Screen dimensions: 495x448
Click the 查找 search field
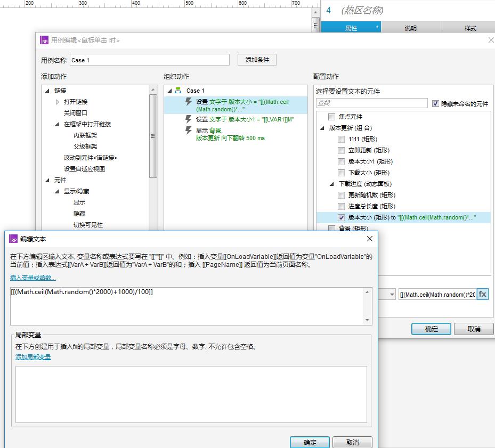click(371, 103)
